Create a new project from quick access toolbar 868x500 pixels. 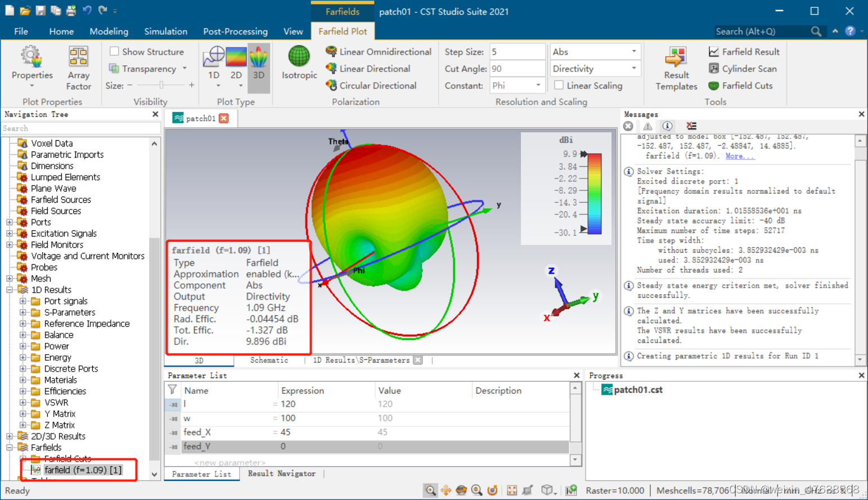click(10, 11)
